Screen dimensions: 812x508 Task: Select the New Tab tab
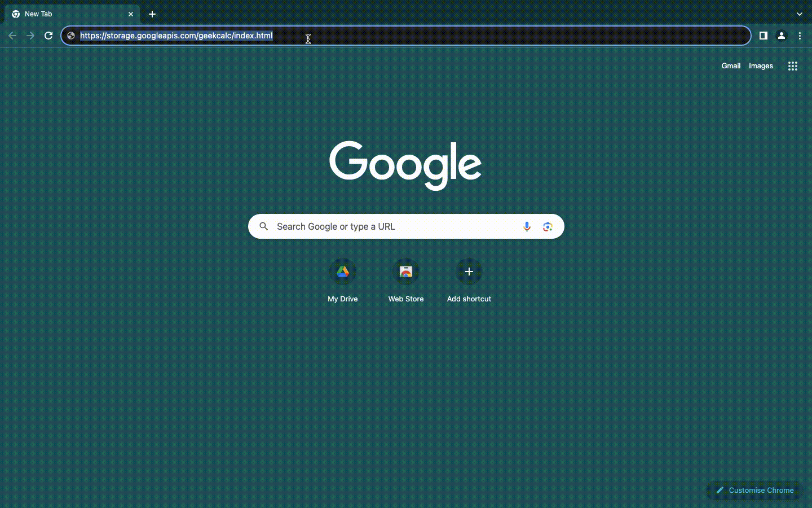[72, 14]
